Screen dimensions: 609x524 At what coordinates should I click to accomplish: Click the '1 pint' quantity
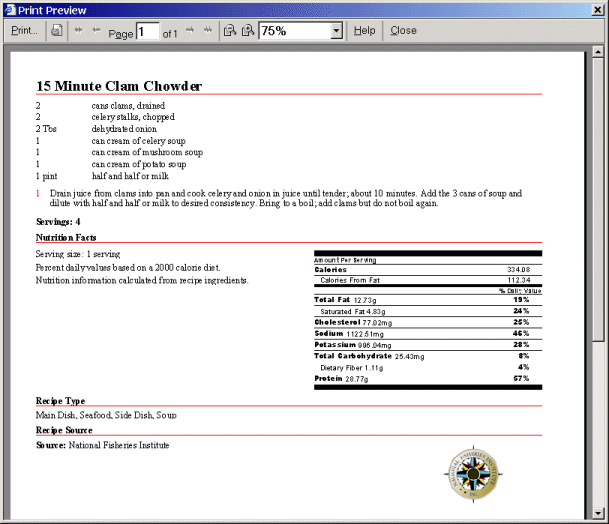pyautogui.click(x=46, y=176)
